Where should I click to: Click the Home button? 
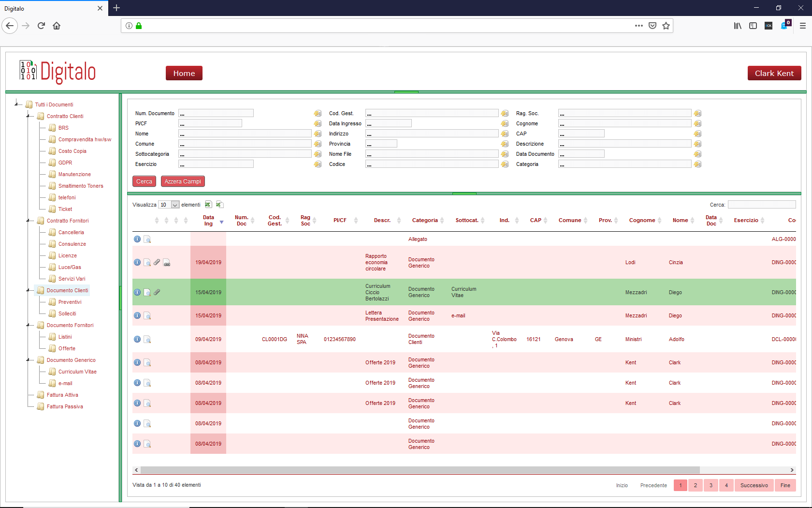(184, 73)
